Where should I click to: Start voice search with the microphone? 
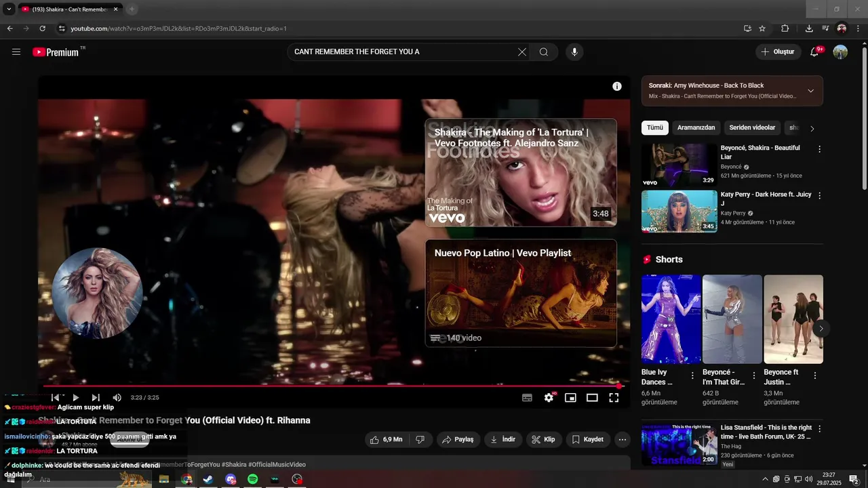[x=574, y=52]
